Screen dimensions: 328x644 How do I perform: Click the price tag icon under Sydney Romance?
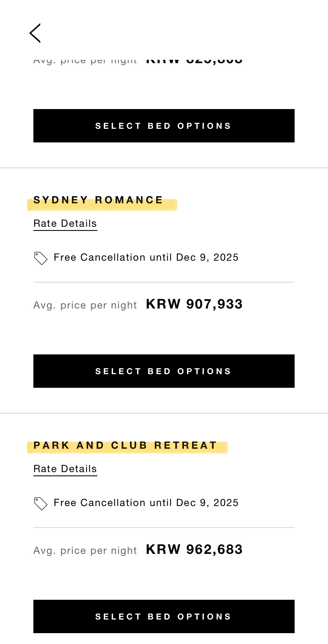coord(41,258)
